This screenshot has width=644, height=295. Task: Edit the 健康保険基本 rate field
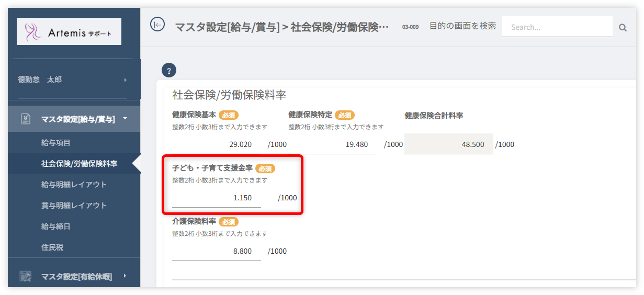tap(217, 144)
